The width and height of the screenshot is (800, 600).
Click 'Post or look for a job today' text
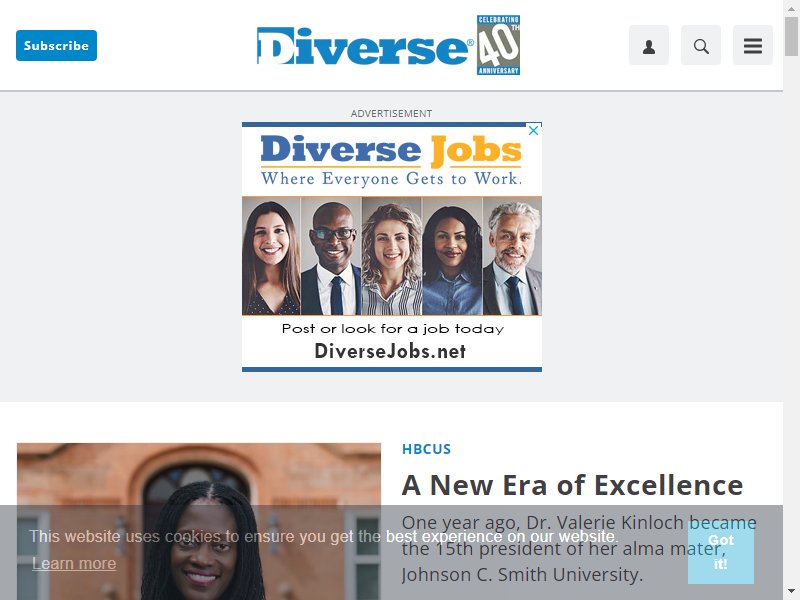392,329
